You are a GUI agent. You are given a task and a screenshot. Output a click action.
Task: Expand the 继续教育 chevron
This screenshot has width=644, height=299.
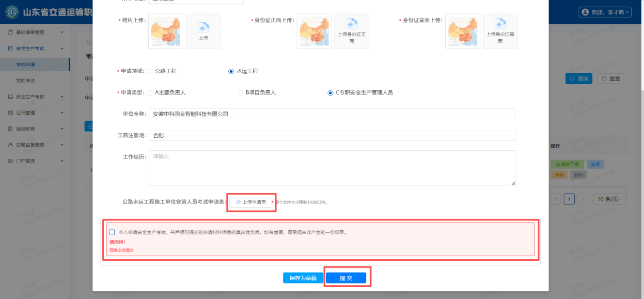tap(62, 129)
